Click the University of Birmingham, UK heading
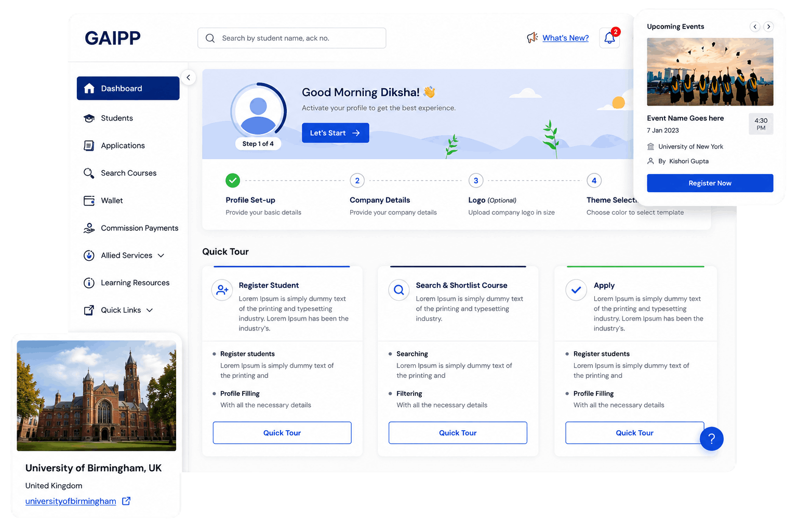The width and height of the screenshot is (798, 532). coord(94,468)
